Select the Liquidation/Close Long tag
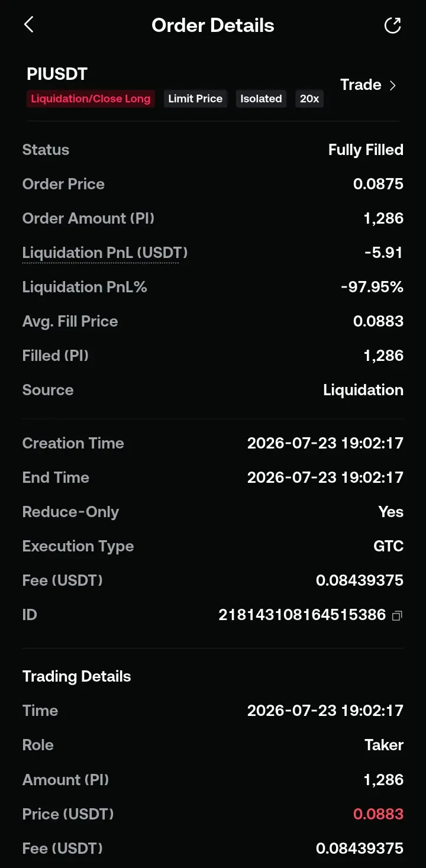The image size is (426, 868). coord(91,99)
